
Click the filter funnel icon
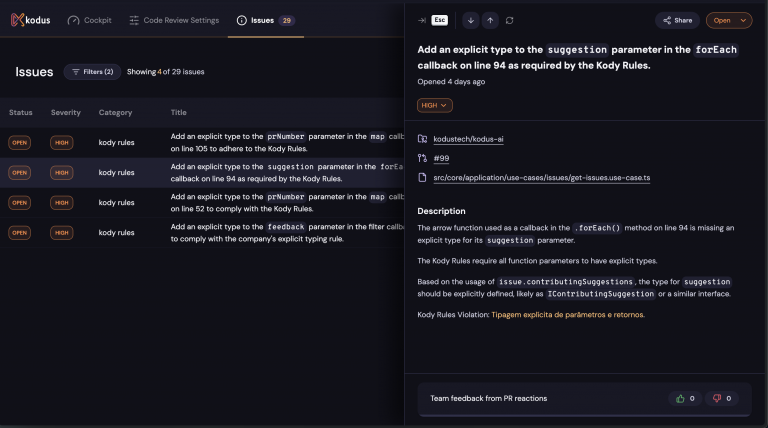[x=75, y=71]
